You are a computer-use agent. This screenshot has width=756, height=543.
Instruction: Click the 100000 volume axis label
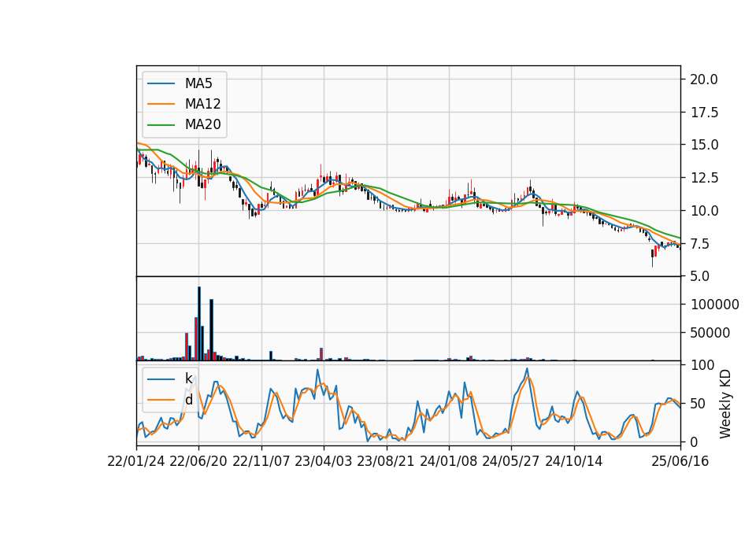point(715,305)
